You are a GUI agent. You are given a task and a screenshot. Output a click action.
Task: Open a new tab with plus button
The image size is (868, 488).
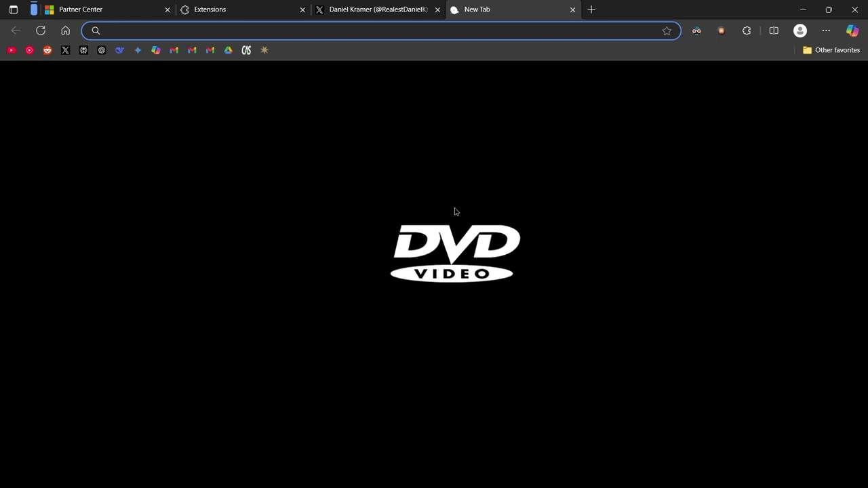click(591, 9)
